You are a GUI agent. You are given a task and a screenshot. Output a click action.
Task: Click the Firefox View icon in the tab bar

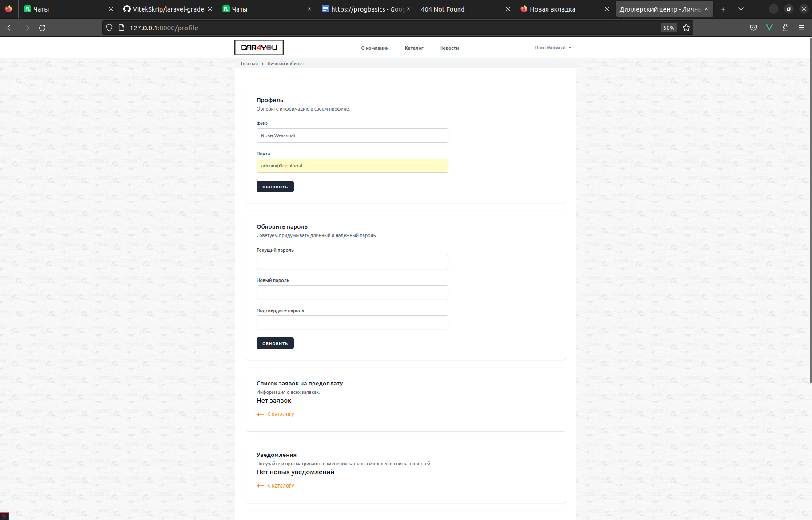click(8, 9)
